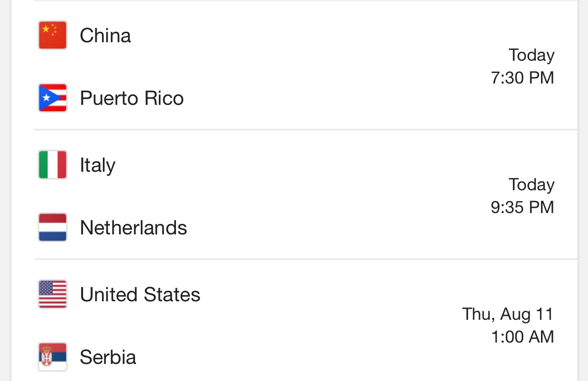The image size is (588, 381).
Task: Click the Netherlands flag icon
Action: (x=53, y=228)
